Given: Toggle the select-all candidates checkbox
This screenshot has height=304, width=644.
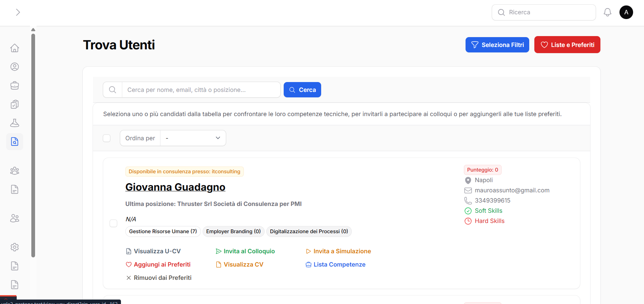Looking at the screenshot, I should click(x=107, y=138).
